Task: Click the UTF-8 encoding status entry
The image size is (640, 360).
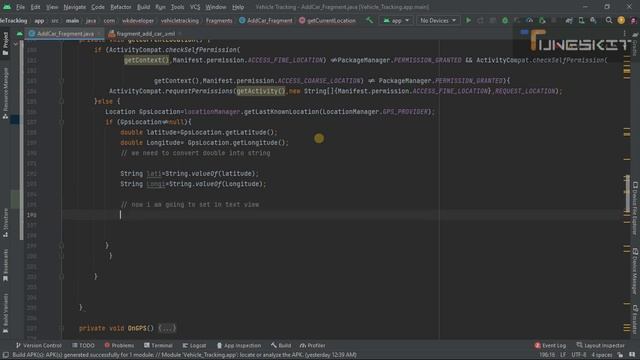Action: coord(578,355)
